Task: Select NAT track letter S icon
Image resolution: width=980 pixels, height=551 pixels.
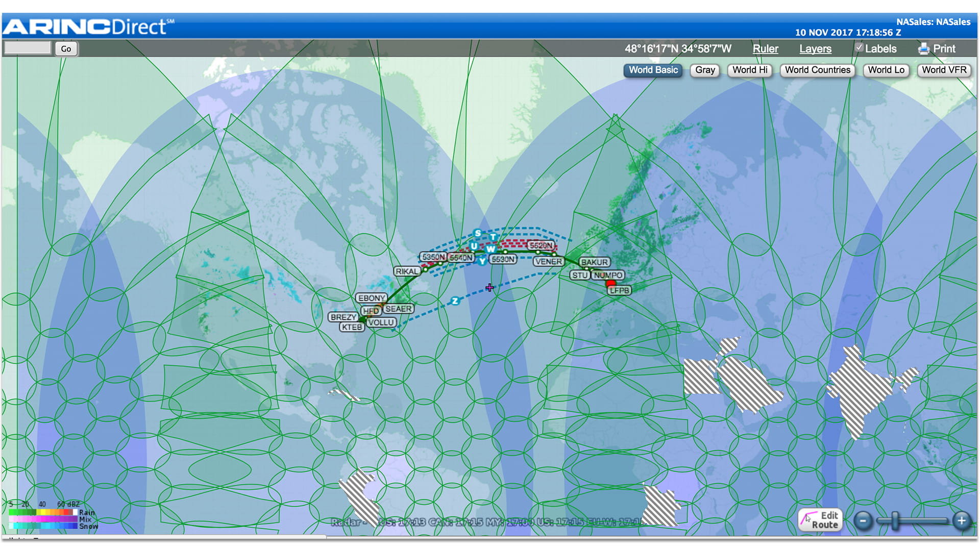Action: [477, 233]
